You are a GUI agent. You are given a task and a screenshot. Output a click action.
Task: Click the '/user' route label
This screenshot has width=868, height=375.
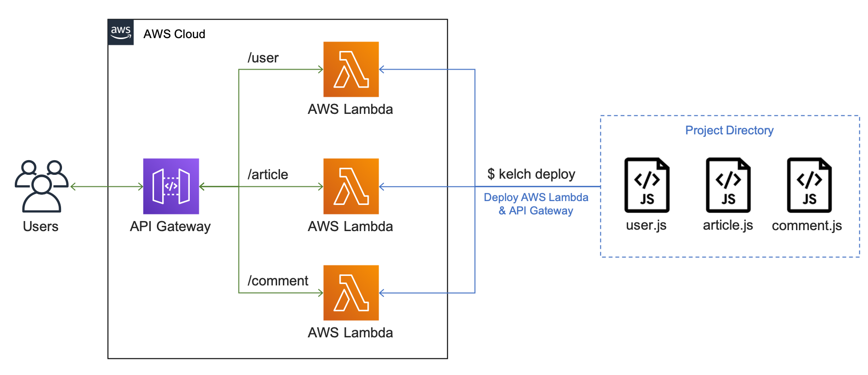coord(263,58)
